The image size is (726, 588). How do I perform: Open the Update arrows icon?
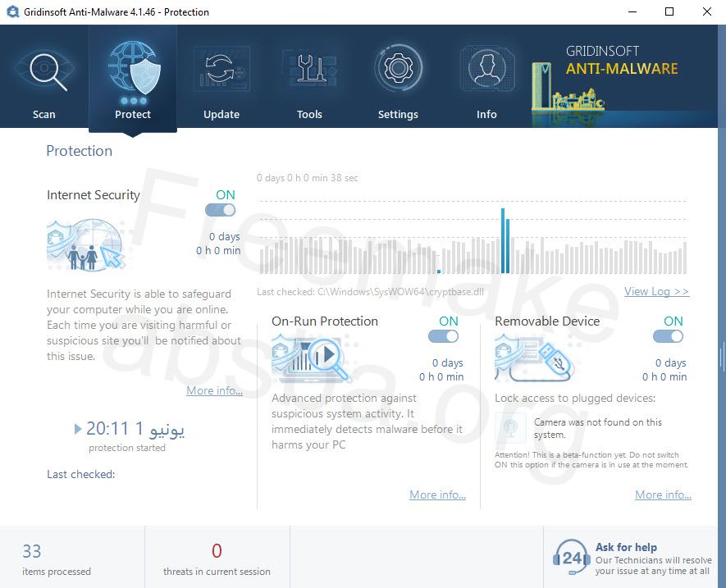coord(221,69)
